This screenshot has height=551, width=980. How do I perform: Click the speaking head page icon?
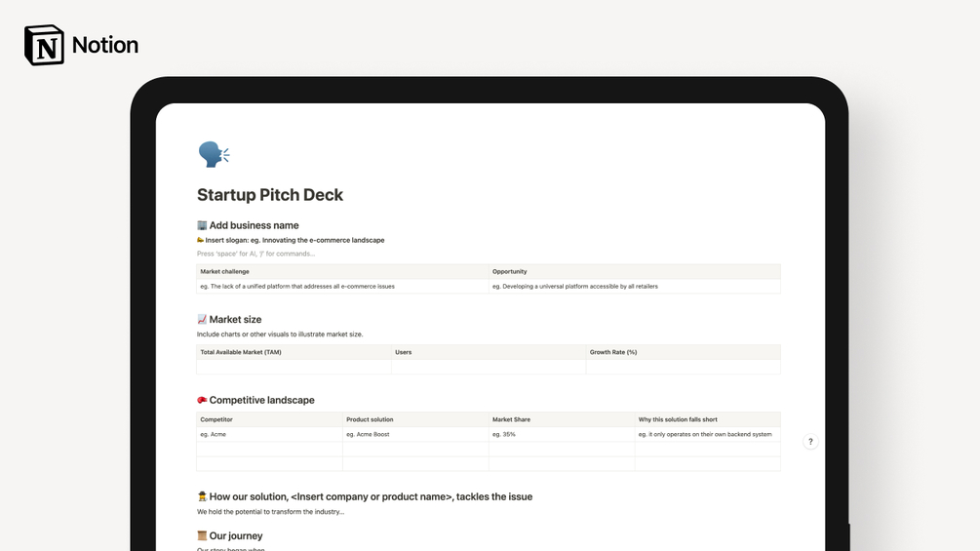[213, 154]
